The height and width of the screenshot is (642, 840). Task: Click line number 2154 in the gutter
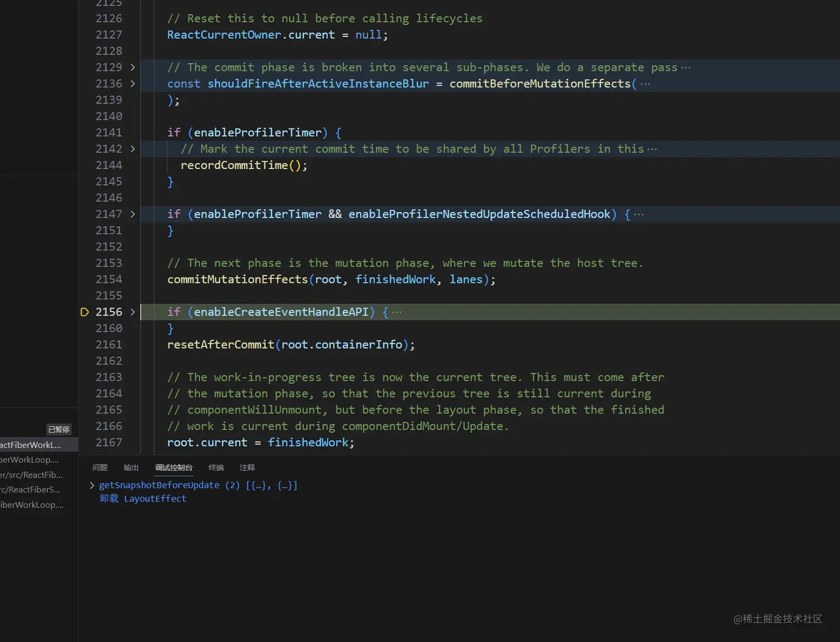[109, 279]
